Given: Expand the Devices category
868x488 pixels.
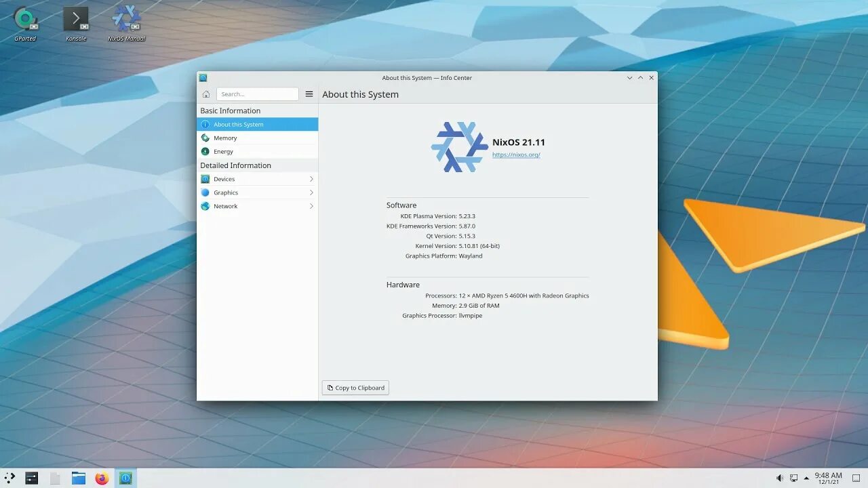Looking at the screenshot, I should point(257,179).
